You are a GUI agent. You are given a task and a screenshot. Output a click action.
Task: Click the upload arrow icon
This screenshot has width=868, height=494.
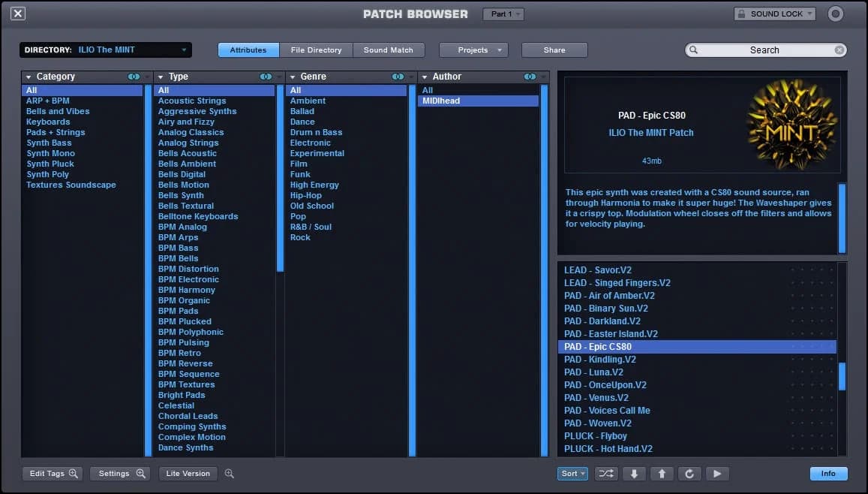tap(661, 474)
